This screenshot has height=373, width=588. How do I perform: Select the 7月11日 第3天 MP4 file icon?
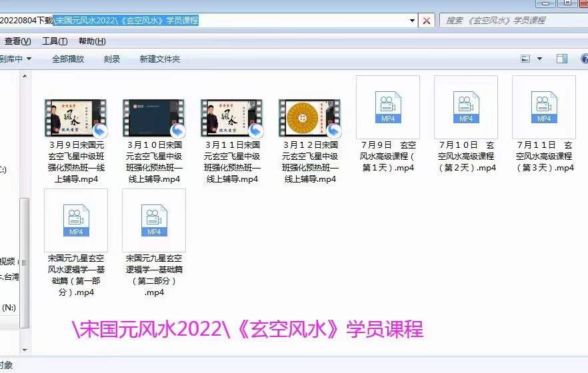coord(543,107)
